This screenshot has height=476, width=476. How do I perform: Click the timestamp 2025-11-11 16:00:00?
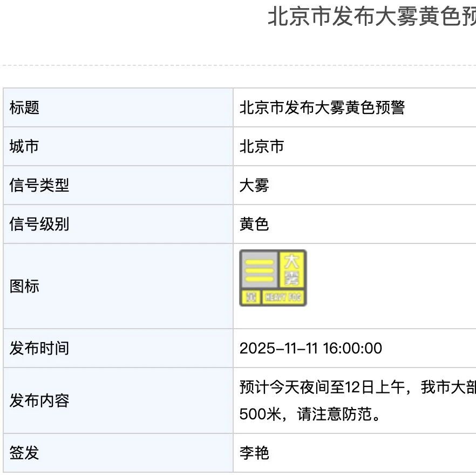[x=310, y=348]
